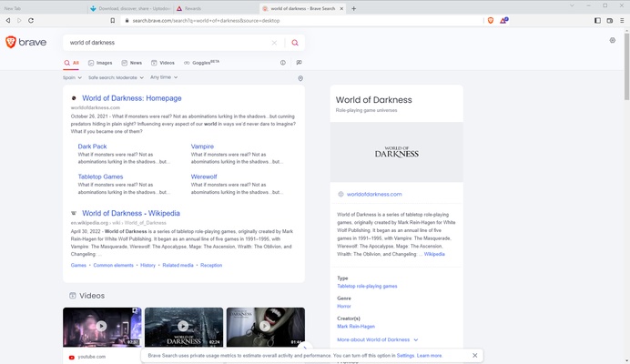The height and width of the screenshot is (364, 630).
Task: Toggle the sidebar panel icon
Action: [597, 21]
